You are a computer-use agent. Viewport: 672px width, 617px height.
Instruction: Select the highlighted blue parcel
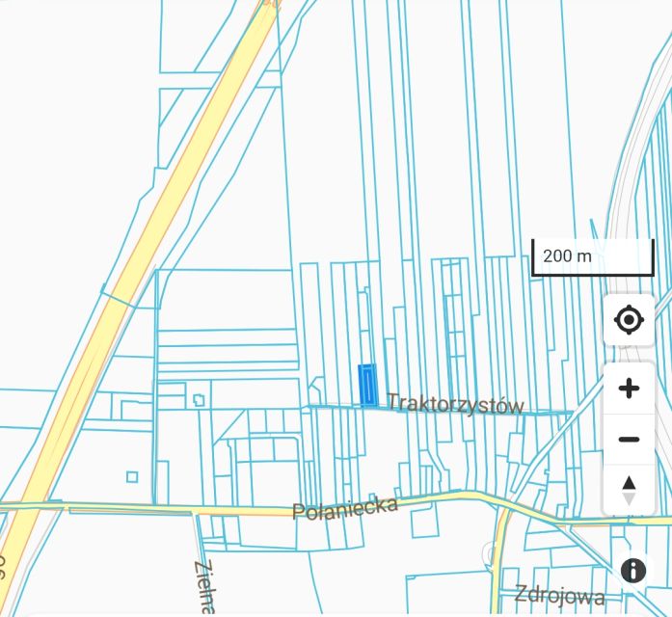pyautogui.click(x=367, y=386)
